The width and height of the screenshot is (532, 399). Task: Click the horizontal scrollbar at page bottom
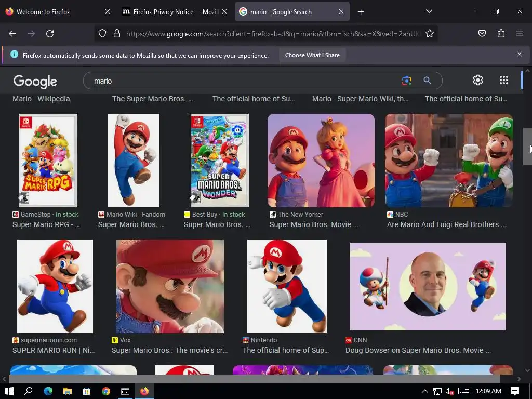click(x=255, y=379)
